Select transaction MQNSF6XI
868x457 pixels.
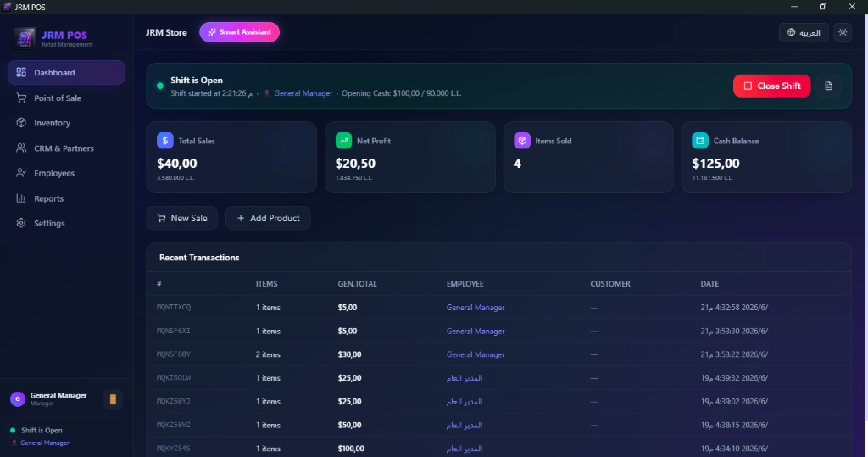click(498, 331)
